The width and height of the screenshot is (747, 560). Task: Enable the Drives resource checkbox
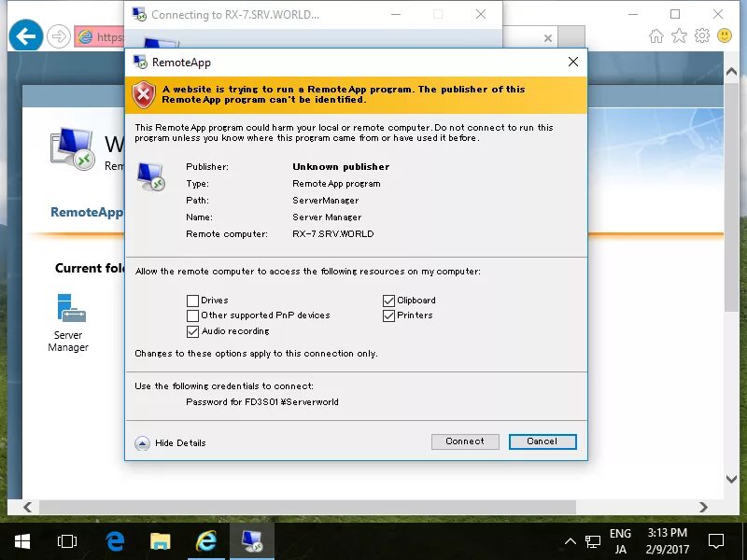point(192,301)
